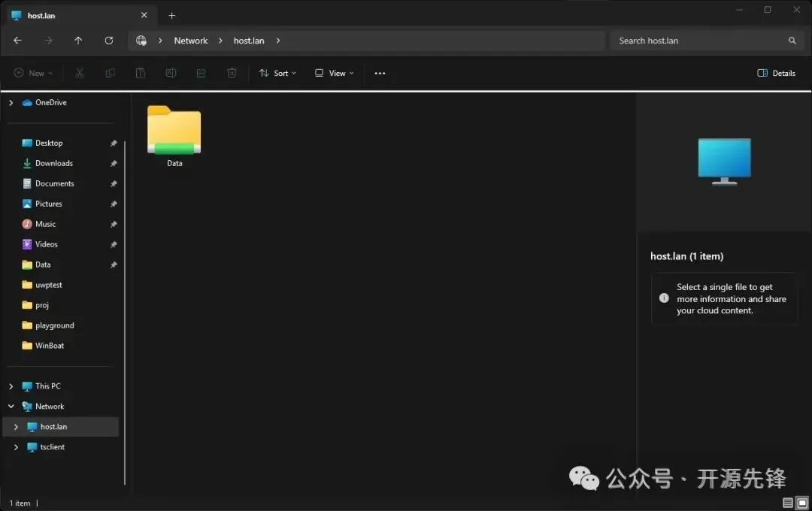Open the See more ellipsis menu

tap(380, 73)
